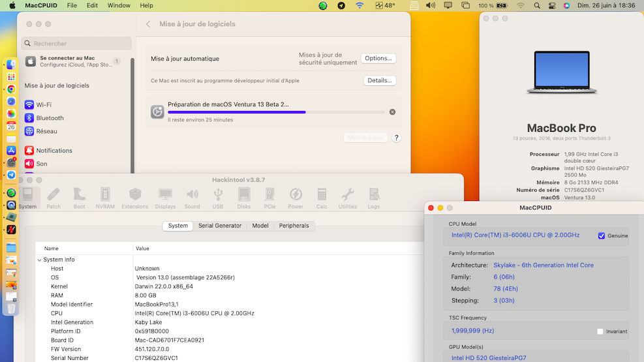Switch to Model tab in Hackintool
The width and height of the screenshot is (644, 362).
260,226
